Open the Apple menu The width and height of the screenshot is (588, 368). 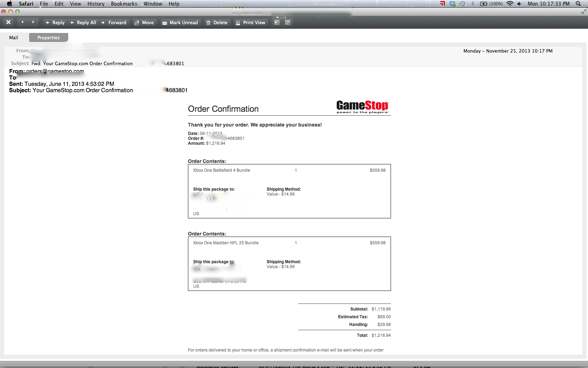coord(9,4)
